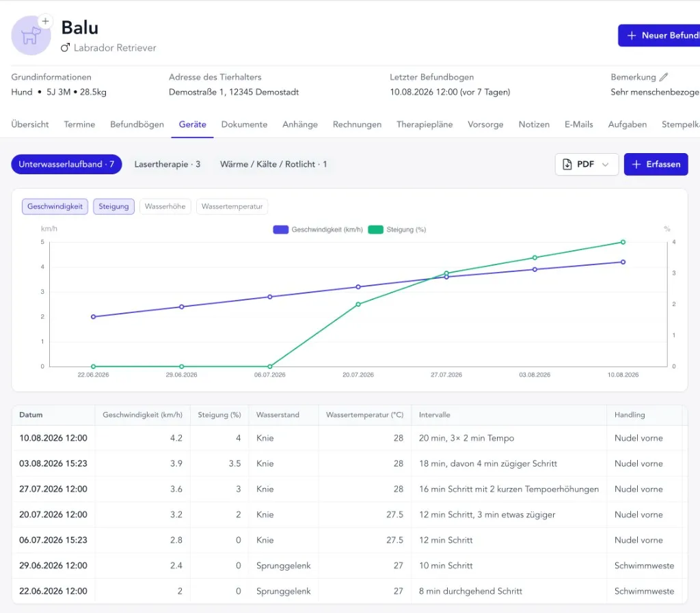
Task: Select the Lasertherapie device filter
Action: 167,164
